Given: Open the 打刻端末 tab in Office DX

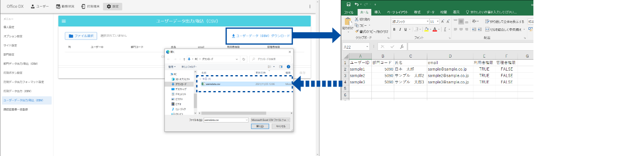Looking at the screenshot, I should 90,7.
